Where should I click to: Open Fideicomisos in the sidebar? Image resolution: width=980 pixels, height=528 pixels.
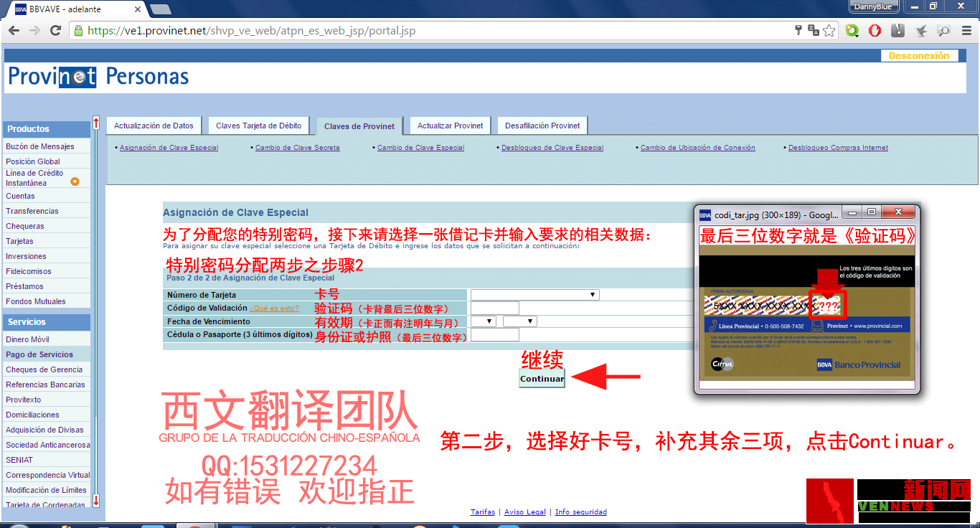tap(47, 271)
